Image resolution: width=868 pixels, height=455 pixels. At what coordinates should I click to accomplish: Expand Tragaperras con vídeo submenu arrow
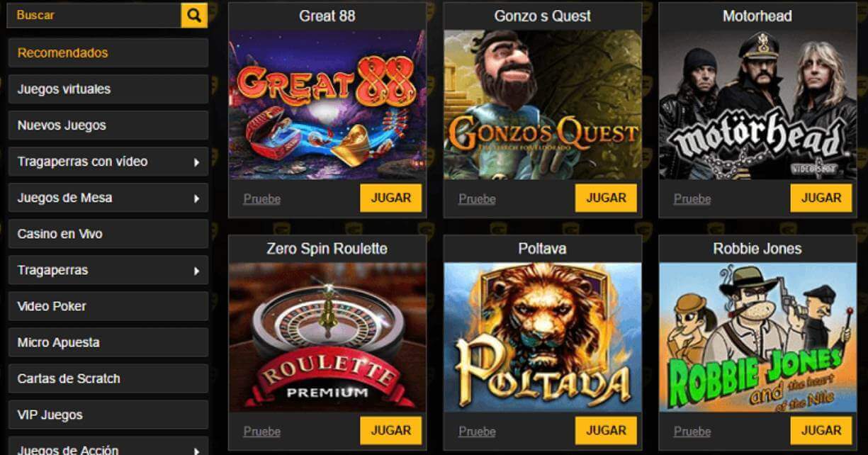point(196,162)
